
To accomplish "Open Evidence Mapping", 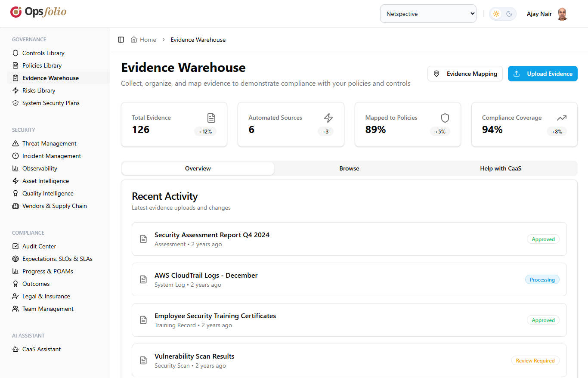I will 465,74.
